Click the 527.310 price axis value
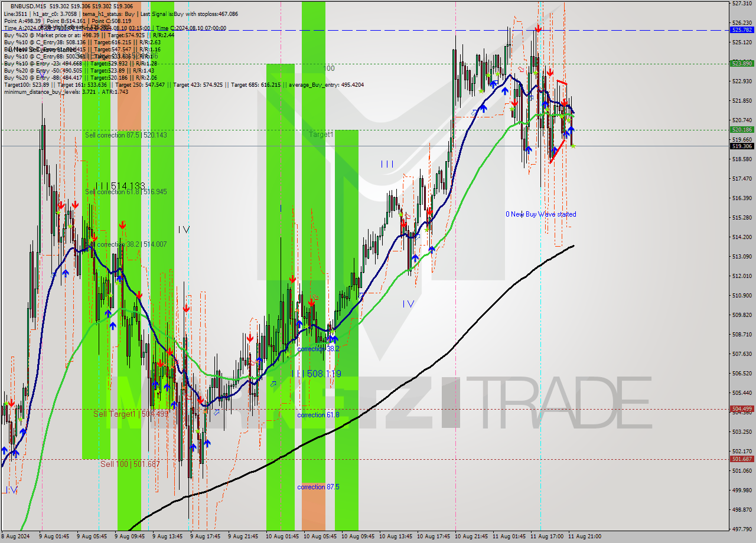The height and width of the screenshot is (543, 756). [x=742, y=3]
